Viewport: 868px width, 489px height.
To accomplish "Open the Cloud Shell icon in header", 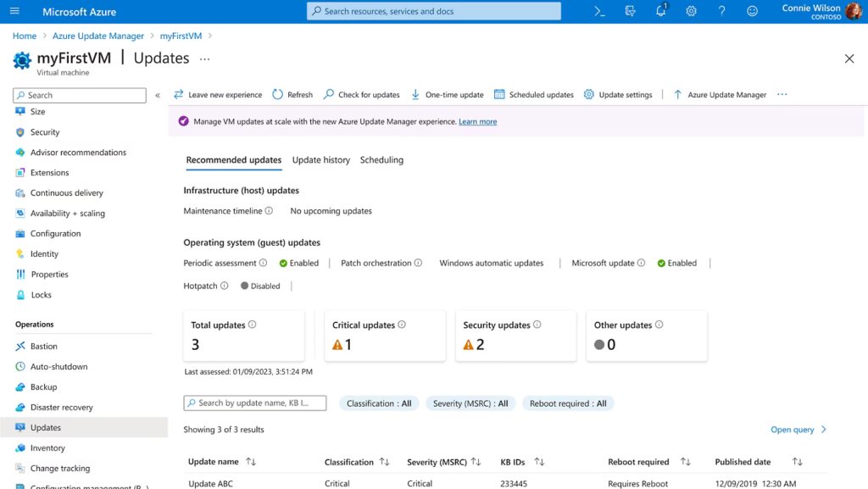I will pos(599,11).
